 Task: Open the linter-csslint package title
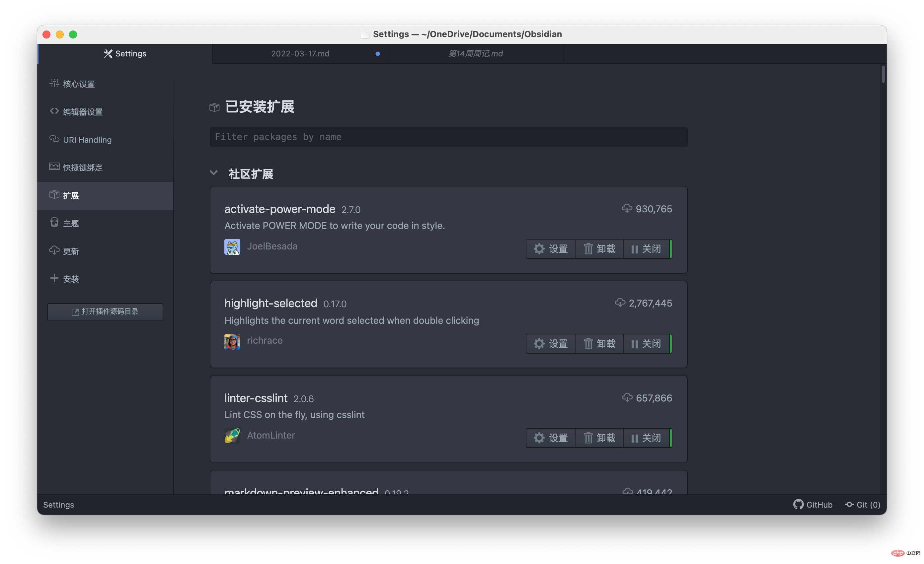pyautogui.click(x=256, y=398)
